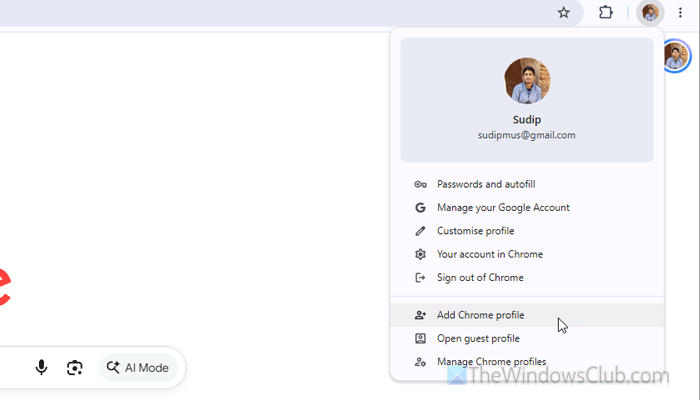Click the manage profiles people icon
Image resolution: width=700 pixels, height=400 pixels.
[420, 362]
